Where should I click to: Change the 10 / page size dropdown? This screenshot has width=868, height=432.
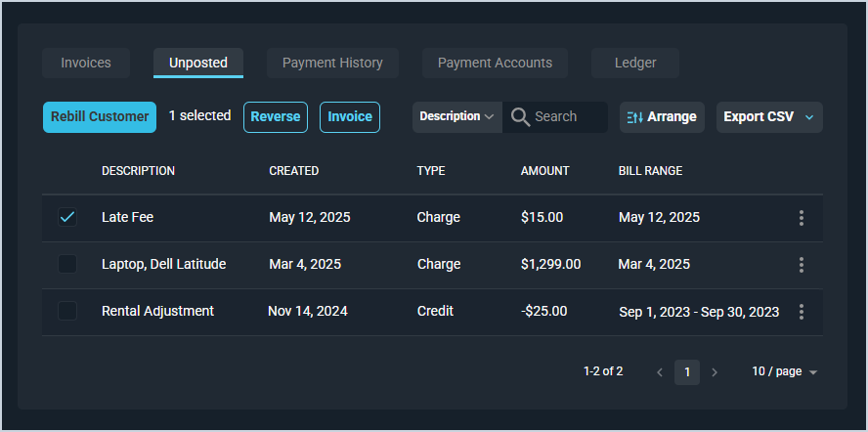(x=784, y=372)
